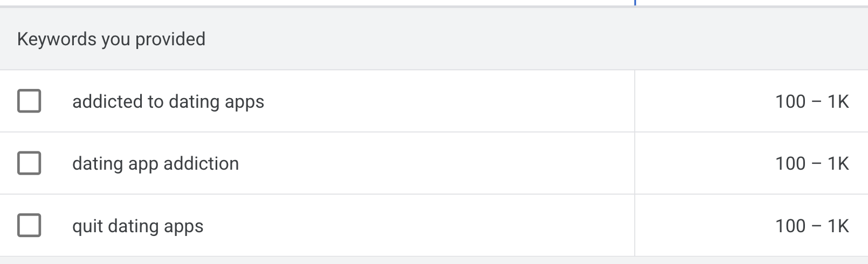Choose the "quit dating apps" keyword label
Viewport: 868px width, 264px height.
click(x=137, y=226)
